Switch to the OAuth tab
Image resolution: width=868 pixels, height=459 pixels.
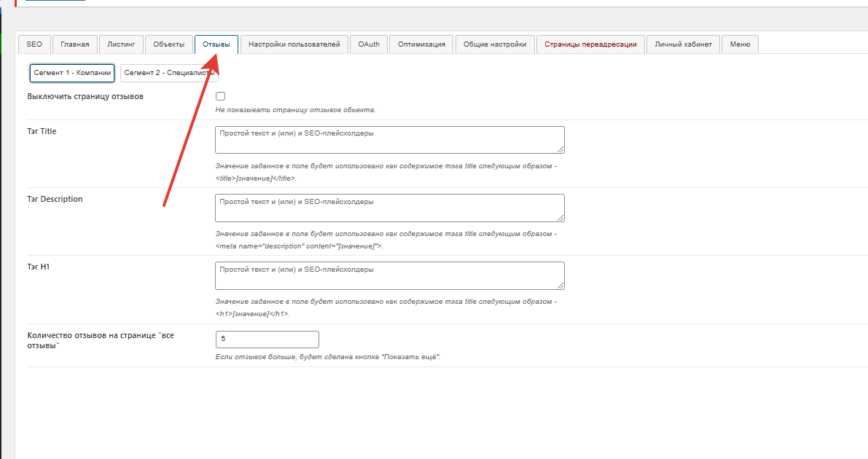368,44
